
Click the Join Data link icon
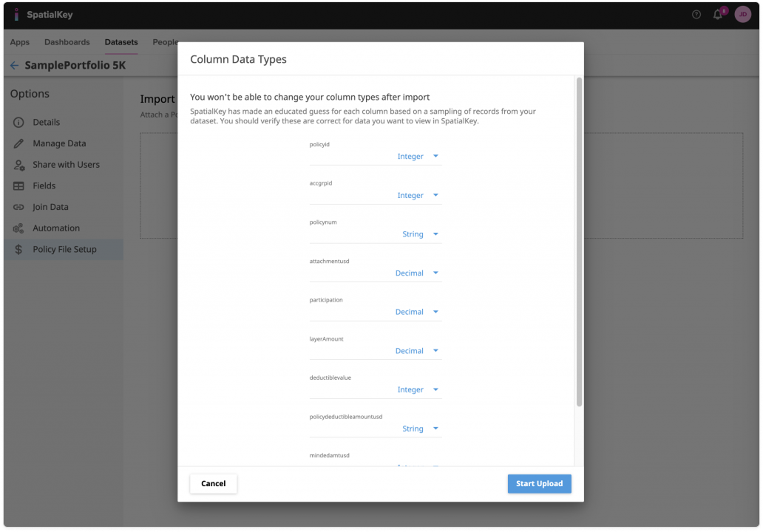pyautogui.click(x=18, y=208)
